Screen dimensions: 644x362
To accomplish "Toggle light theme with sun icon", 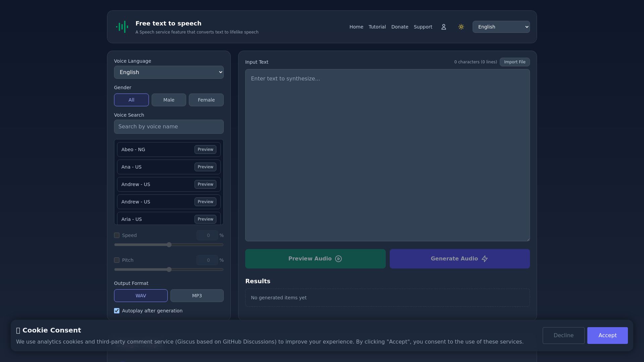I will [461, 27].
